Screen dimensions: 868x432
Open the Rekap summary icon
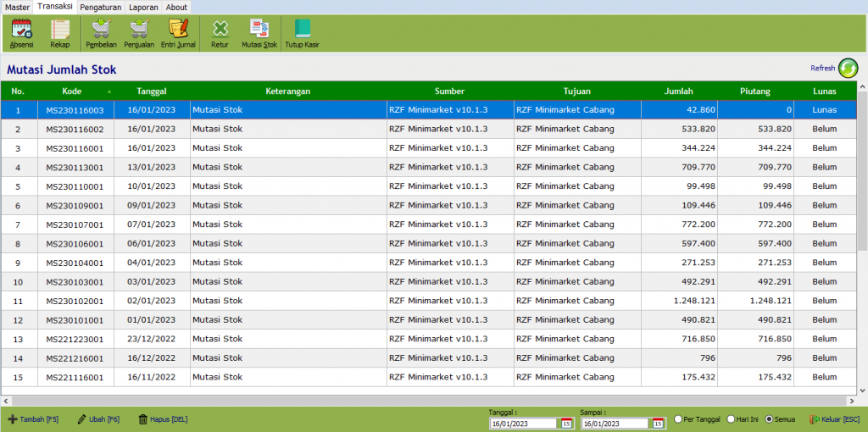click(x=60, y=33)
